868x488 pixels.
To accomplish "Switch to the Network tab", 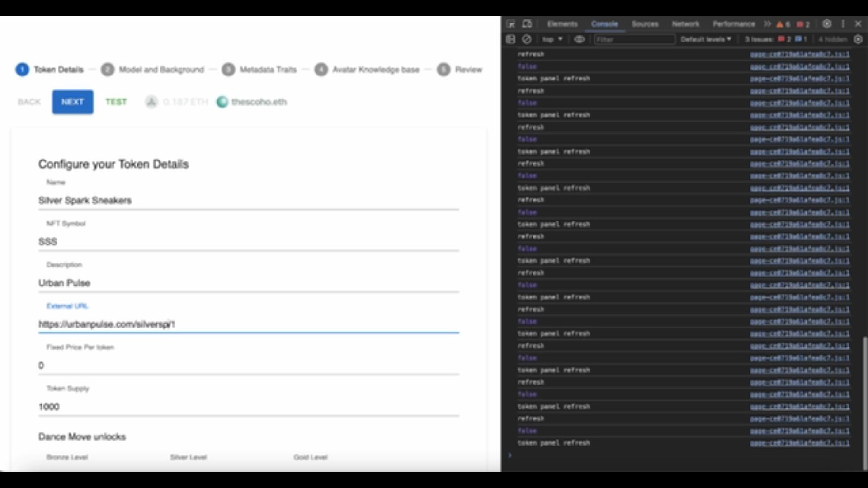I will point(685,24).
